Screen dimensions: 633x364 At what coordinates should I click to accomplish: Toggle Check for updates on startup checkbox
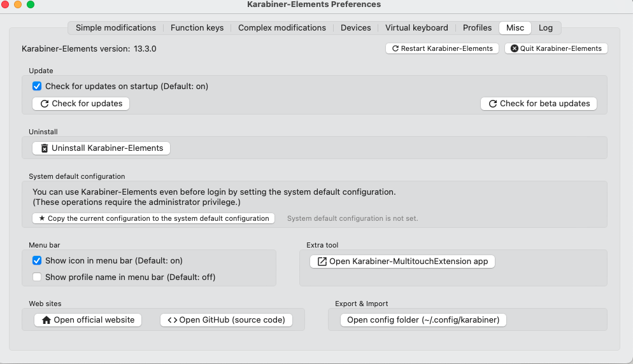37,87
